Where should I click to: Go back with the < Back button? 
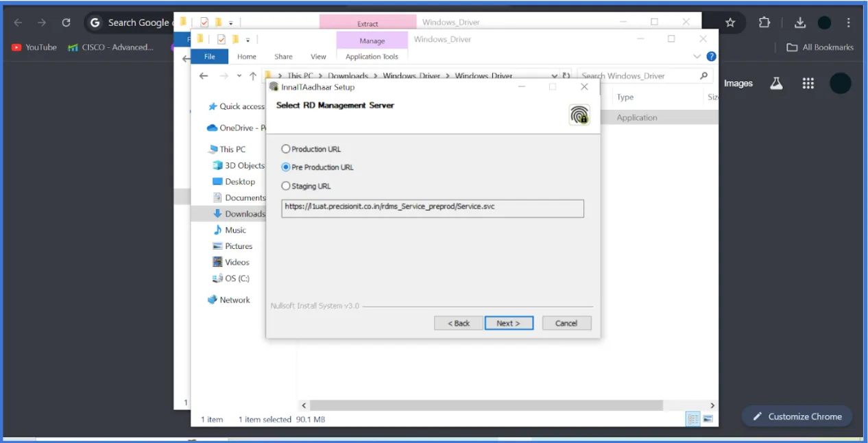pyautogui.click(x=459, y=323)
